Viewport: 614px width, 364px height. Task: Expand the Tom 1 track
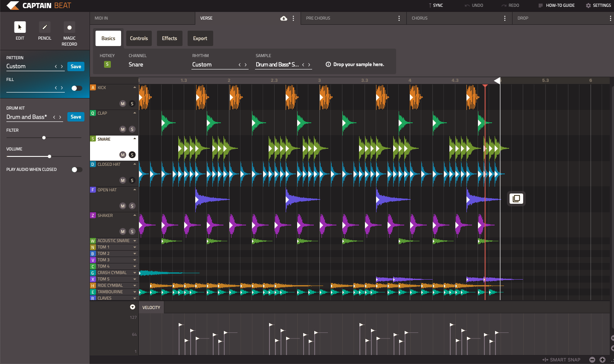[135, 247]
